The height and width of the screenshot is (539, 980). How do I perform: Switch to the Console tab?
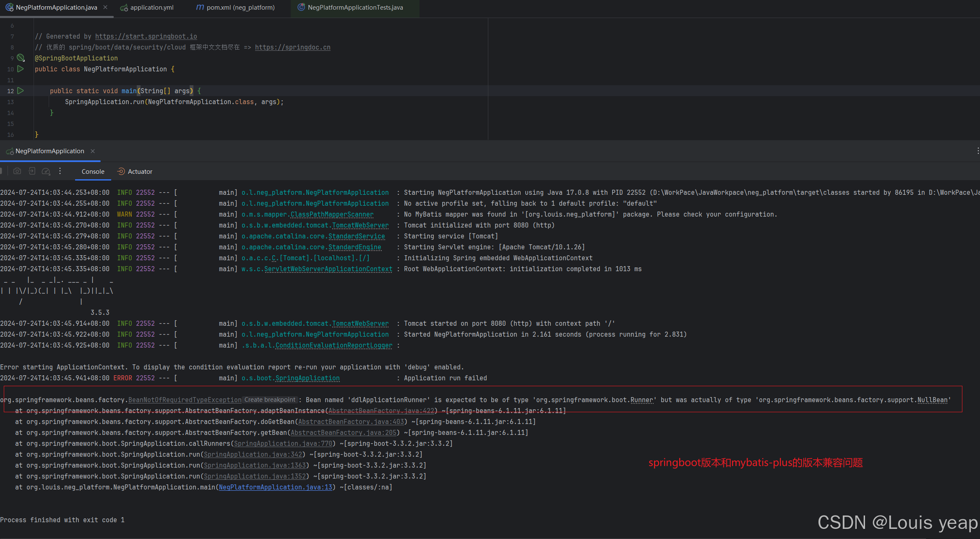coord(93,172)
